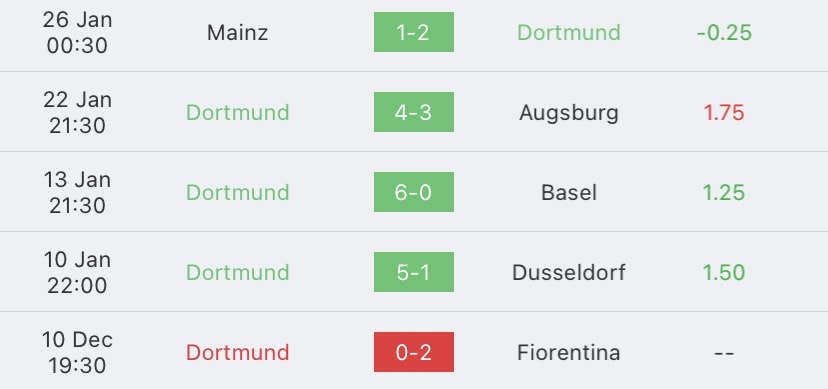Click Dortmund in the Mainz match row
The width and height of the screenshot is (828, 389).
tap(569, 33)
